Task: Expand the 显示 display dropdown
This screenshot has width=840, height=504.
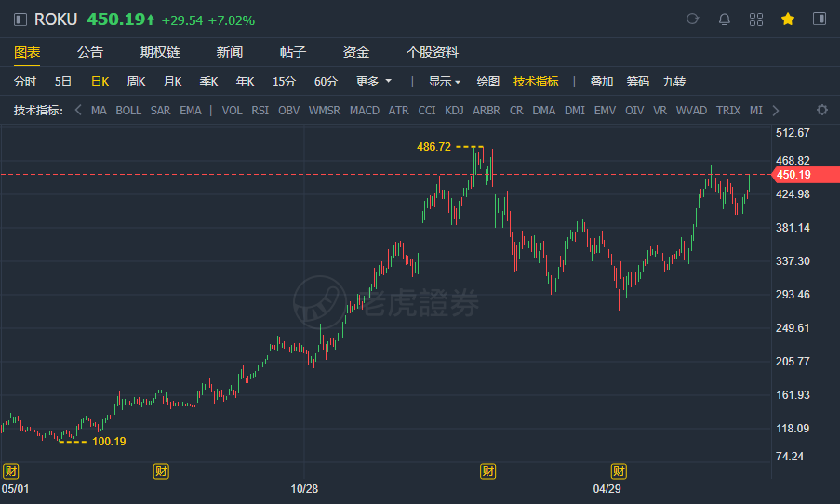Action: [x=444, y=82]
